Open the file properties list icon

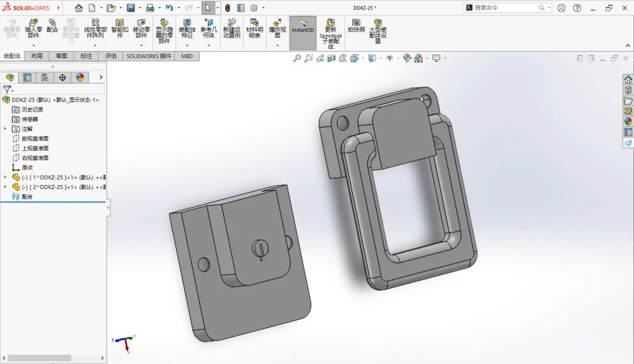[241, 8]
